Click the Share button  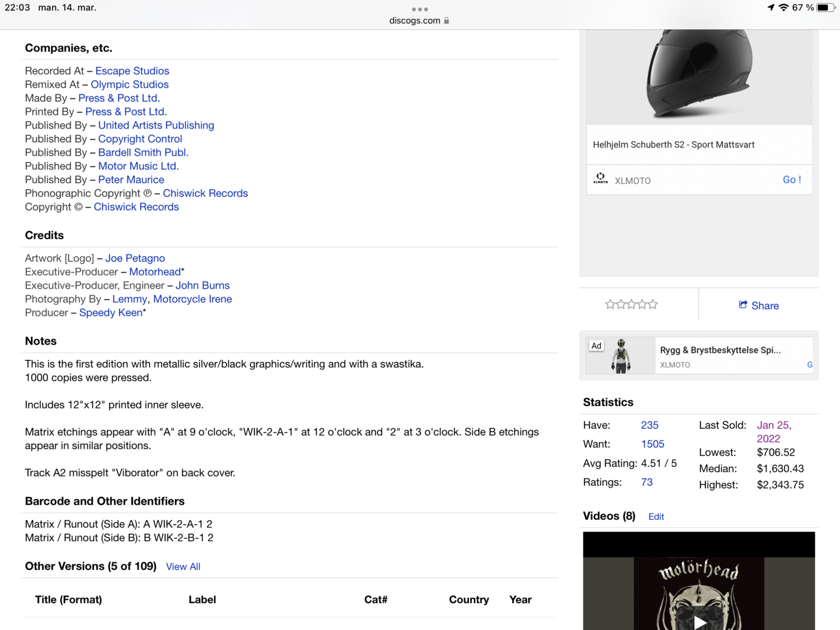[759, 305]
